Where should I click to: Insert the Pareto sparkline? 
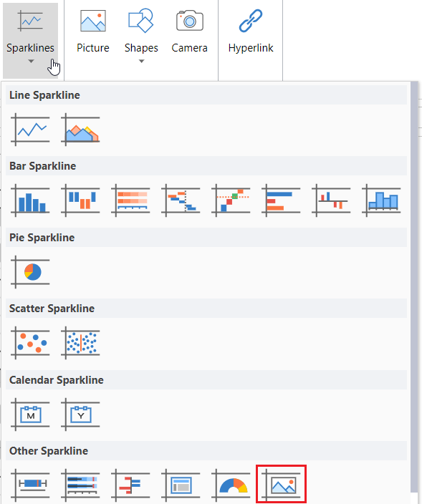tap(231, 200)
